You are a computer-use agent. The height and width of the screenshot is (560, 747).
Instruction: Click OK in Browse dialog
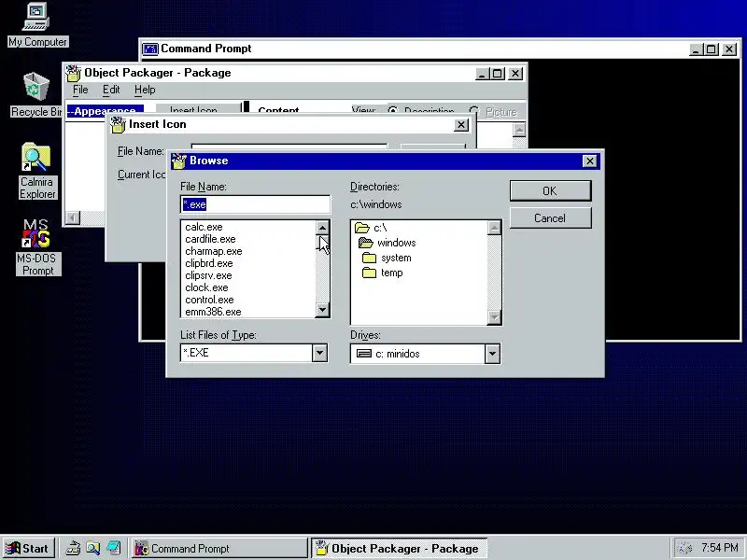pos(550,191)
